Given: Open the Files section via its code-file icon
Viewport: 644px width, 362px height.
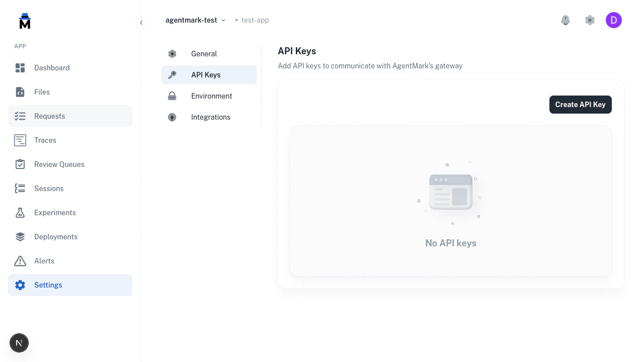Looking at the screenshot, I should (x=20, y=92).
